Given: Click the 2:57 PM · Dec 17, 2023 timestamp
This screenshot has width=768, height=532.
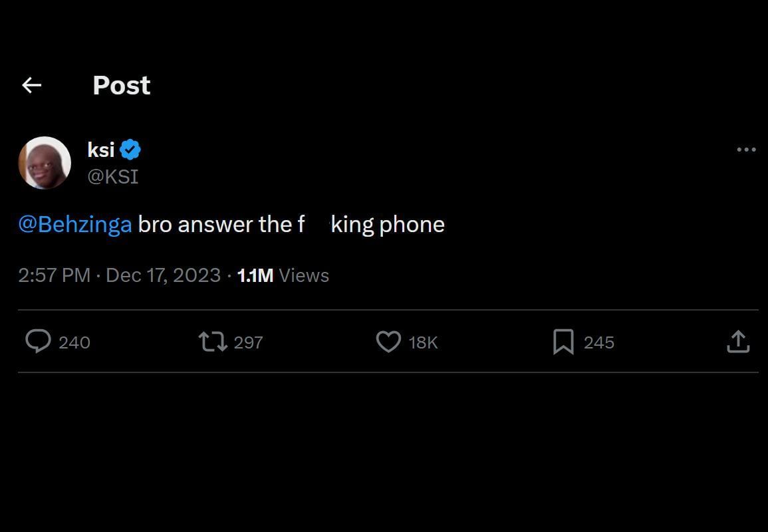Looking at the screenshot, I should [x=120, y=275].
